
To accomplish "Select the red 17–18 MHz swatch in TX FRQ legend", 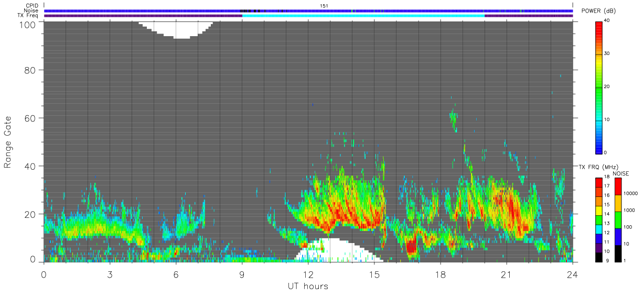I will click(599, 183).
